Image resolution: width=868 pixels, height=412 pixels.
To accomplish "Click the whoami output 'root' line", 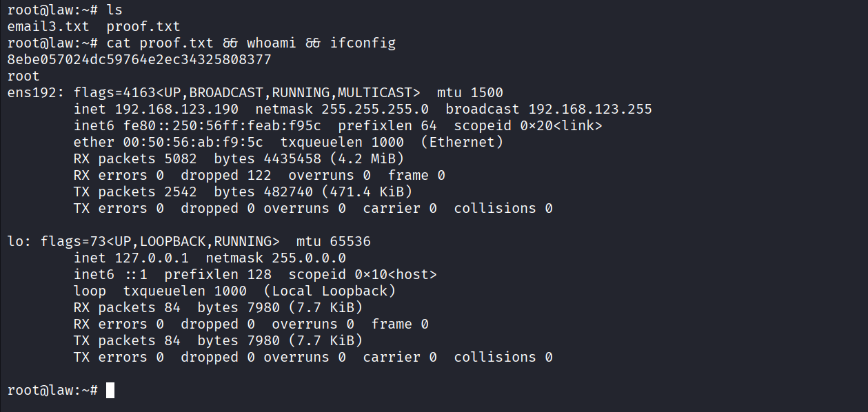I will 24,76.
